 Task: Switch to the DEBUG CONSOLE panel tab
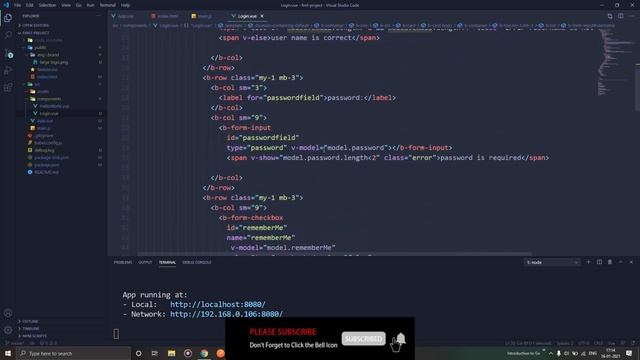click(197, 262)
